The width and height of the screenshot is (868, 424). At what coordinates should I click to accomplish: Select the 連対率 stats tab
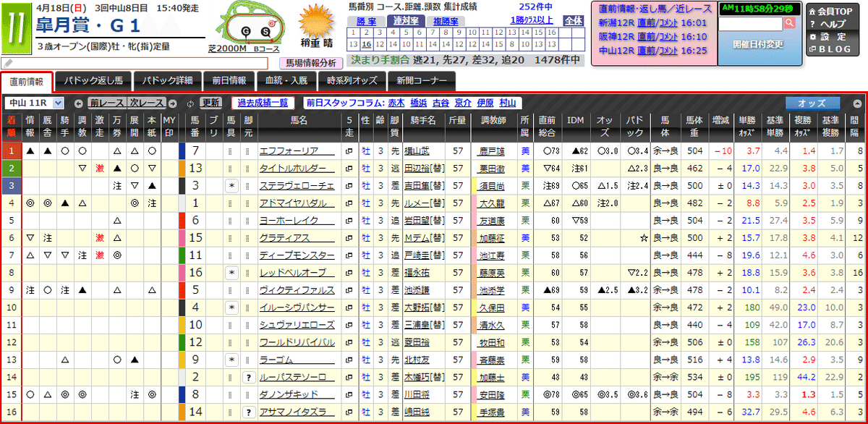click(405, 21)
